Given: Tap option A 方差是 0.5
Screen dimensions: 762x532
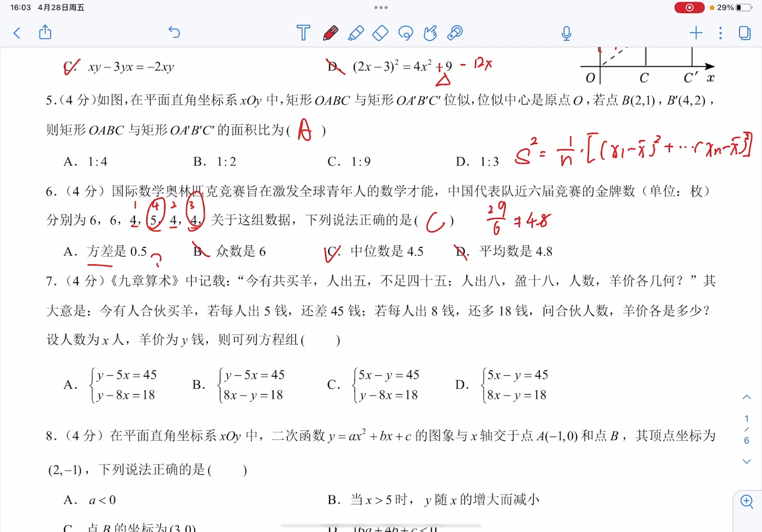Looking at the screenshot, I should point(105,252).
